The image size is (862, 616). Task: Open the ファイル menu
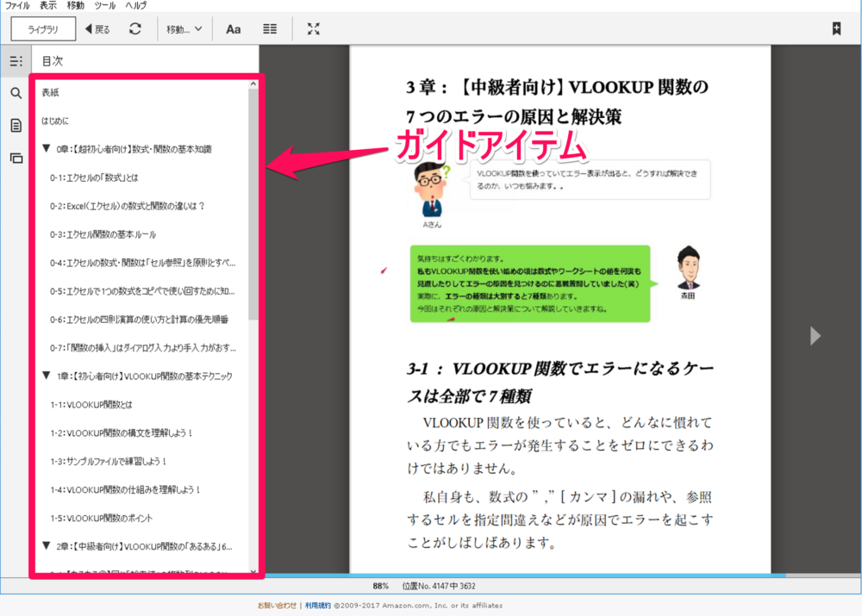coord(17,5)
